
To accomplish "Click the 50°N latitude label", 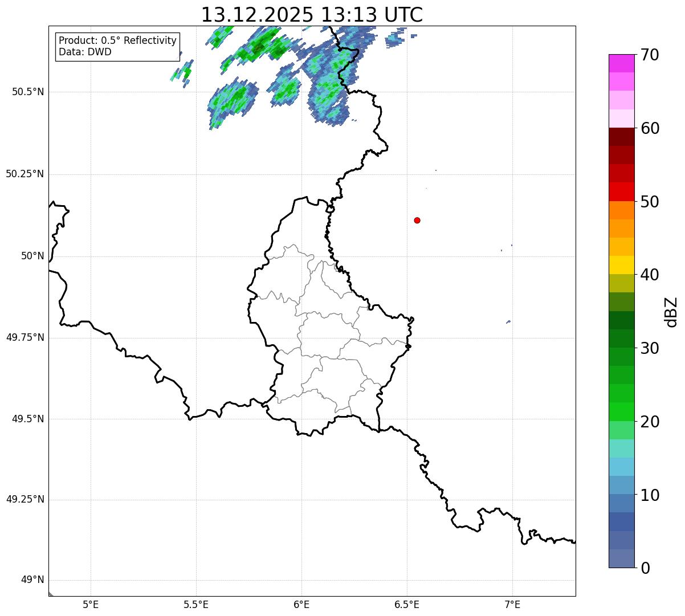I will (32, 256).
